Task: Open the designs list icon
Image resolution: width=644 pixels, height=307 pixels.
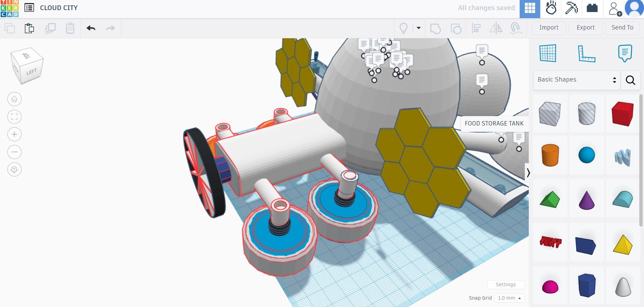Action: pos(29,8)
